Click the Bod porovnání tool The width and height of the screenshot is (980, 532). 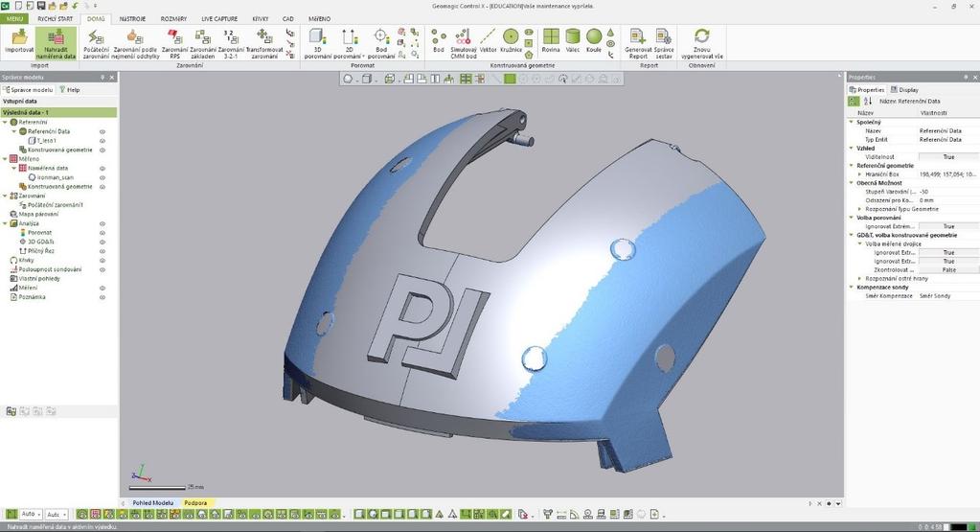click(x=381, y=43)
